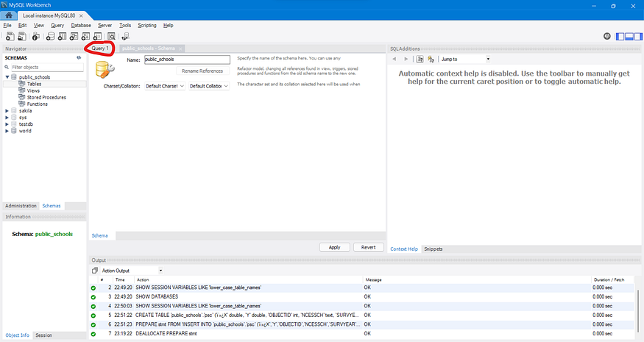Get context help for caret position
This screenshot has width=644, height=342.
pyautogui.click(x=420, y=59)
